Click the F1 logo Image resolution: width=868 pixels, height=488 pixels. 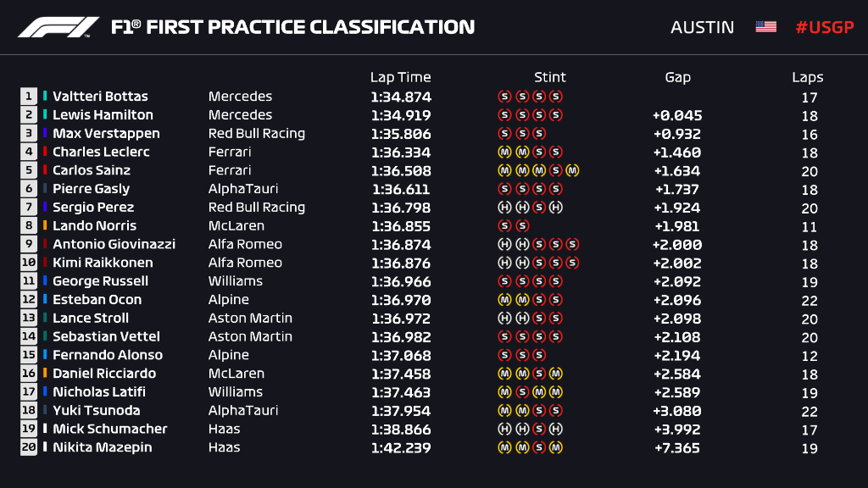[58, 27]
